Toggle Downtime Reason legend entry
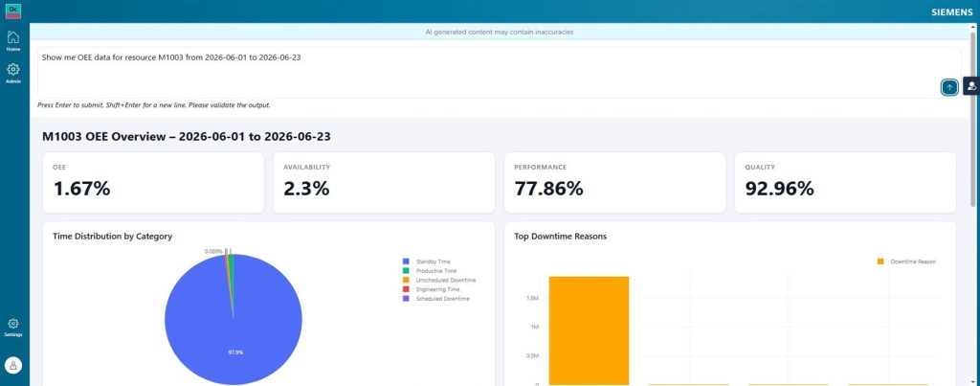This screenshot has width=980, height=386. point(907,261)
